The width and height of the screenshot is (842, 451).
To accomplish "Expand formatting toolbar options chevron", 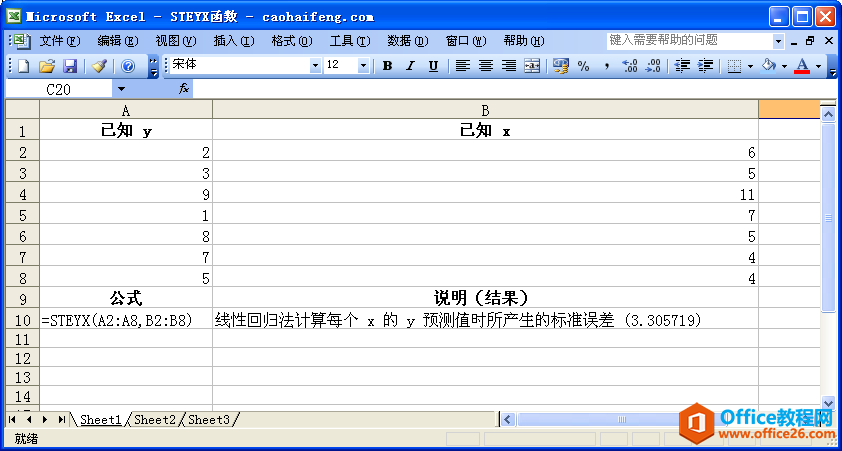I will pos(833,66).
